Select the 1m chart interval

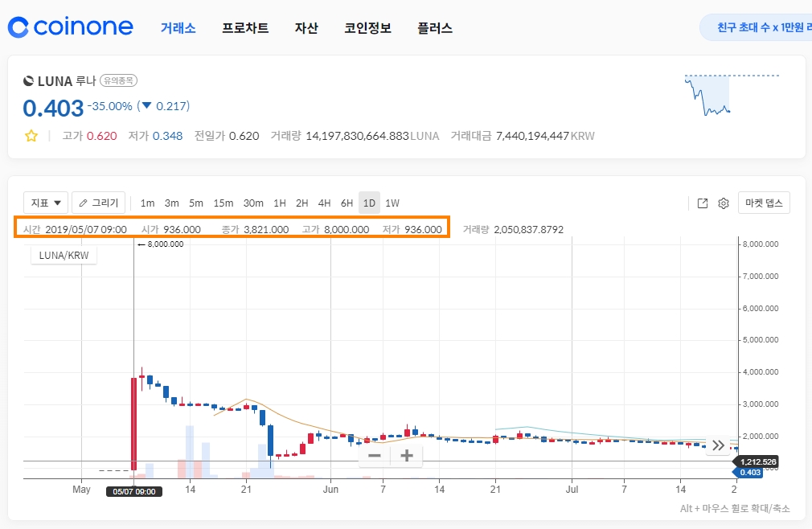click(x=148, y=203)
